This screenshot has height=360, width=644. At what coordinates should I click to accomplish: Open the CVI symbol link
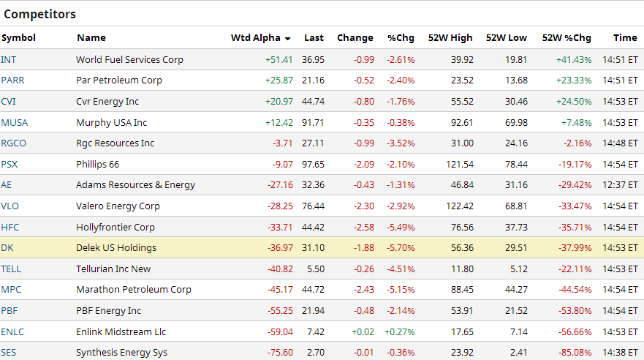point(8,102)
